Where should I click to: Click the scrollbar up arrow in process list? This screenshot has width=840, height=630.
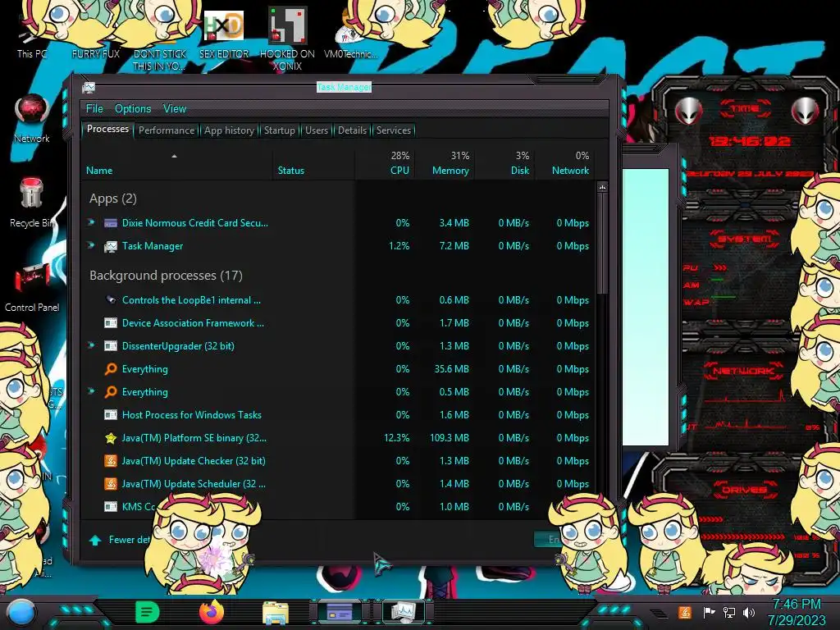click(602, 188)
